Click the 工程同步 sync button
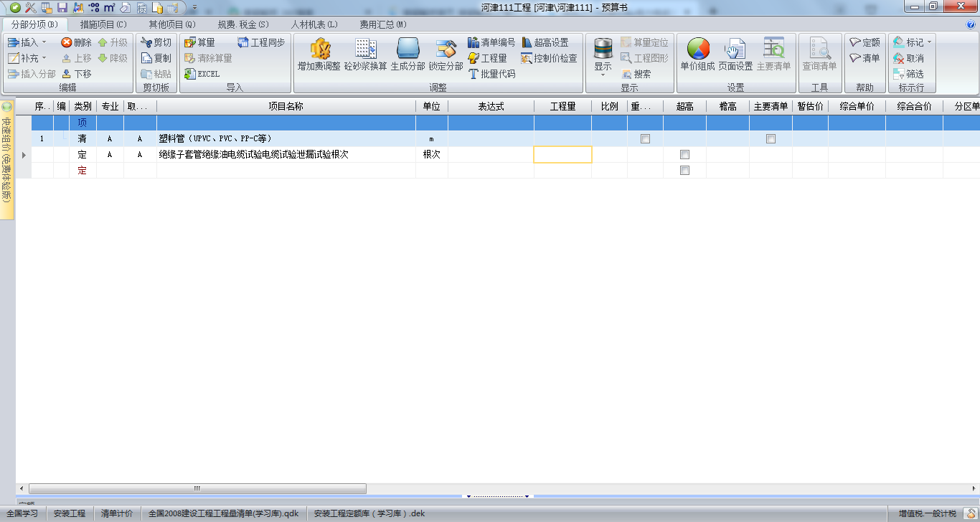980x522 pixels. (261, 42)
